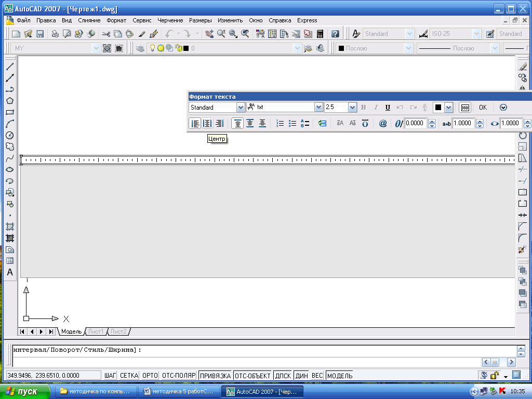Click the Numbered list icon

[x=280, y=123]
